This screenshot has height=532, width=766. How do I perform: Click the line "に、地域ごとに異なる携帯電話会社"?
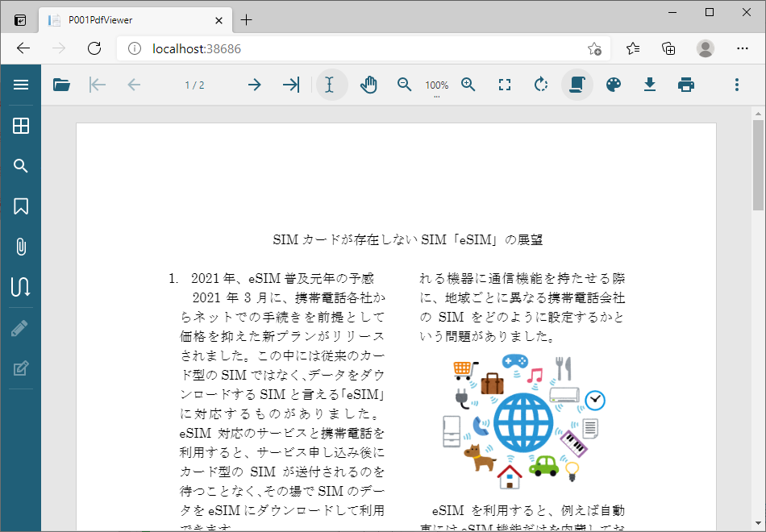pos(522,297)
